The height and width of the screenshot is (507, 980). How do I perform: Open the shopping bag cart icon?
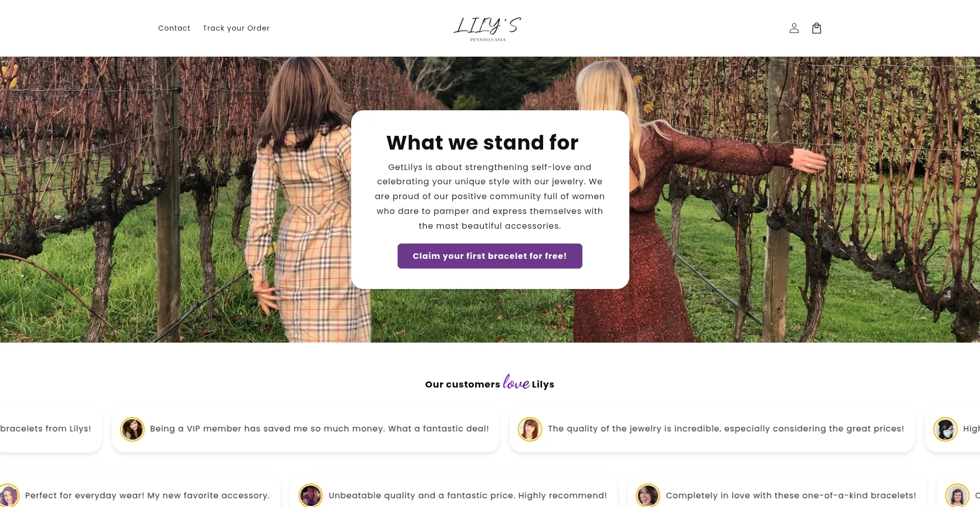pyautogui.click(x=817, y=28)
